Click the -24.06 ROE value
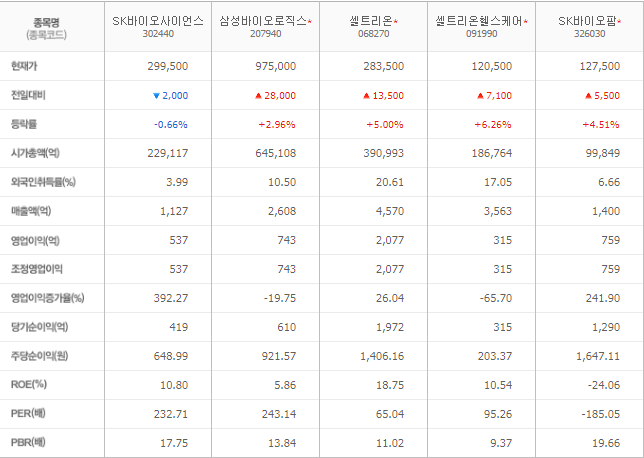 tap(604, 385)
